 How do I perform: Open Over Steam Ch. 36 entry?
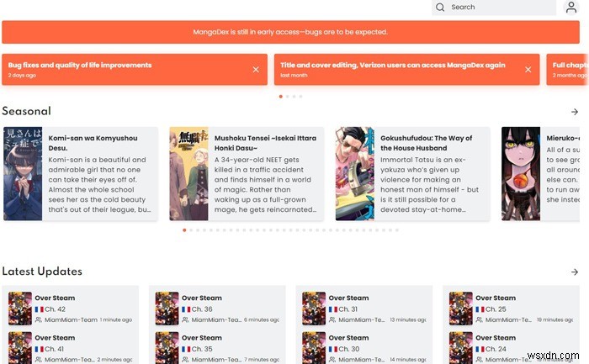[x=217, y=309]
